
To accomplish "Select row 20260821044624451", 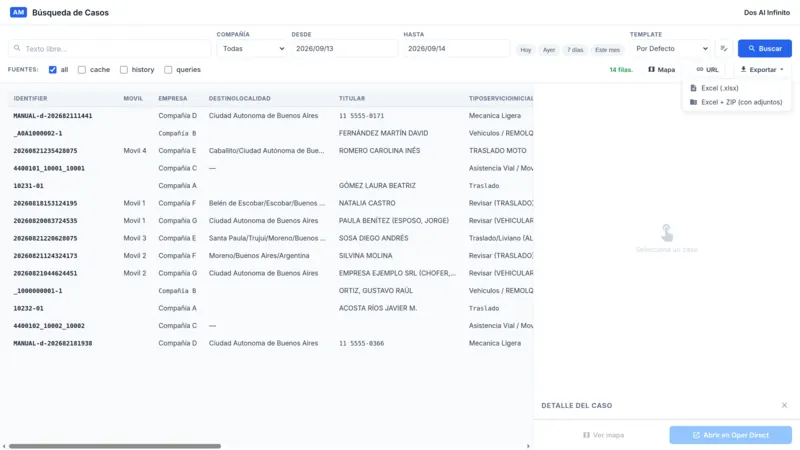I will pos(270,273).
